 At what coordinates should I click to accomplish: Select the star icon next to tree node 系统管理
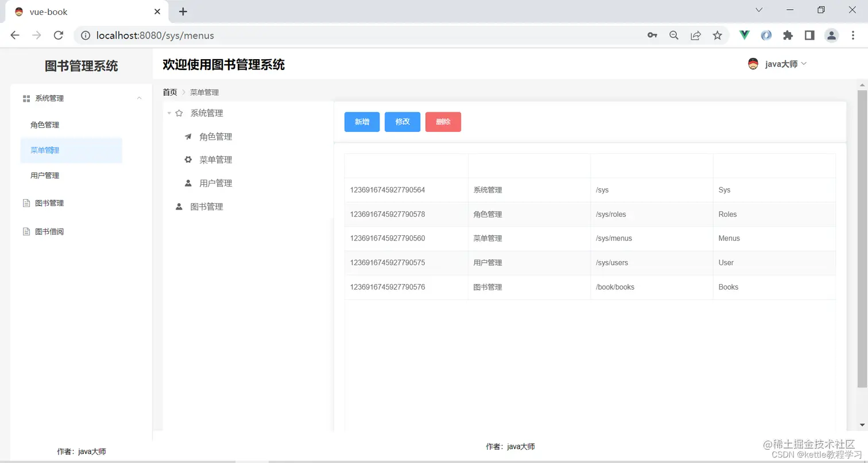pyautogui.click(x=178, y=113)
